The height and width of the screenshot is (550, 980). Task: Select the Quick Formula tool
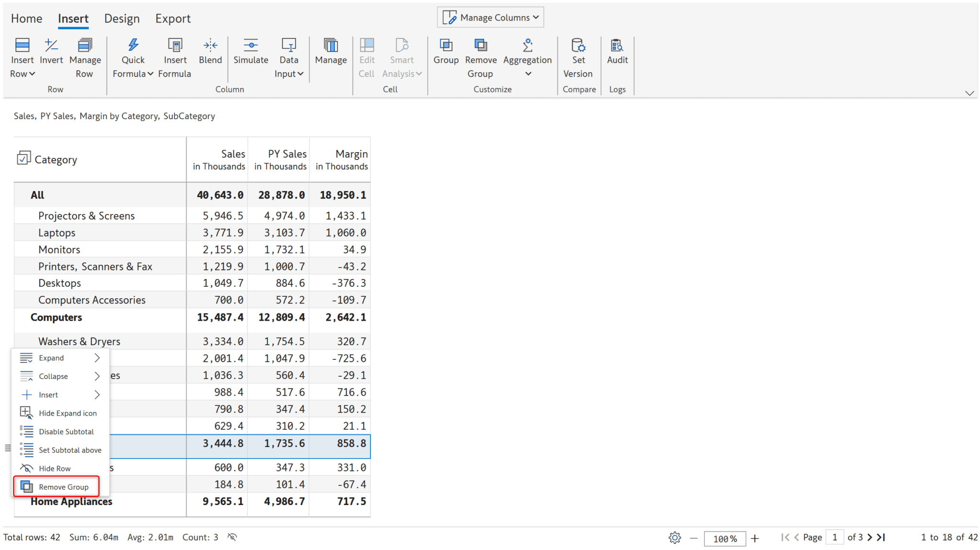pyautogui.click(x=133, y=57)
